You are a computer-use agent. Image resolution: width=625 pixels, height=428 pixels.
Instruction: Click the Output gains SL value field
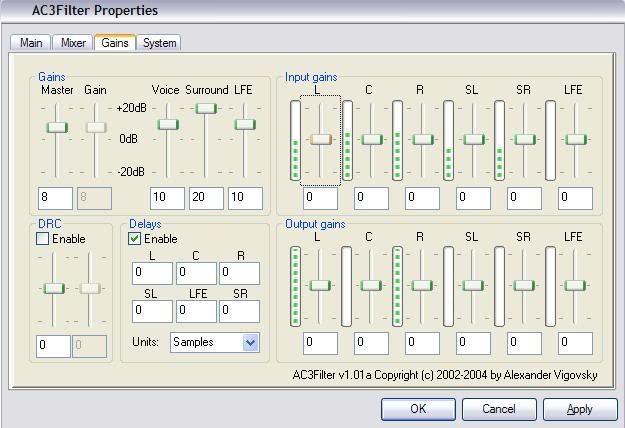click(x=474, y=343)
